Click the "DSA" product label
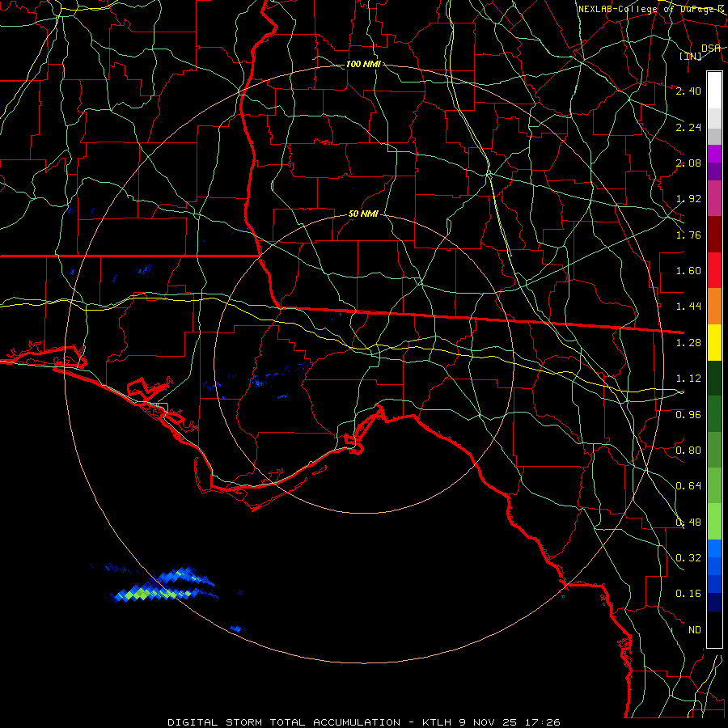The height and width of the screenshot is (728, 728). tap(711, 48)
